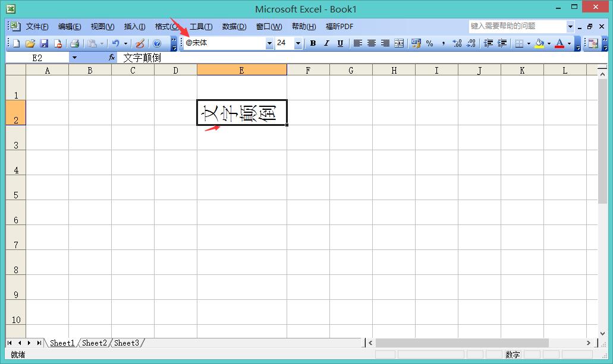613x364 pixels.
Task: Increase decimal places
Action: pos(457,43)
